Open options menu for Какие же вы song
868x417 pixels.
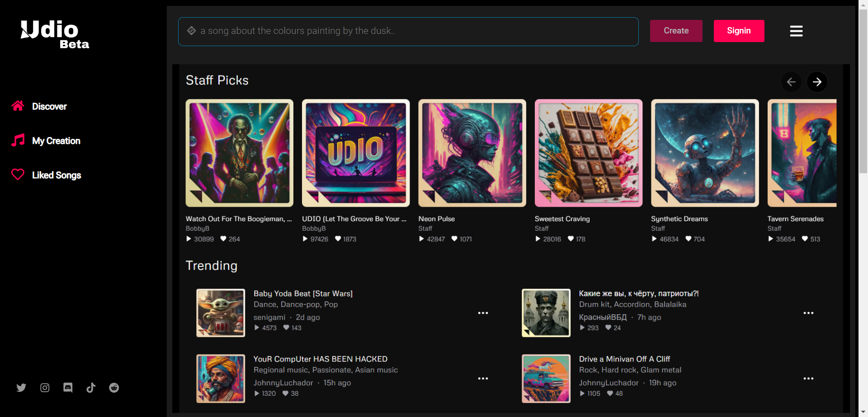click(808, 313)
